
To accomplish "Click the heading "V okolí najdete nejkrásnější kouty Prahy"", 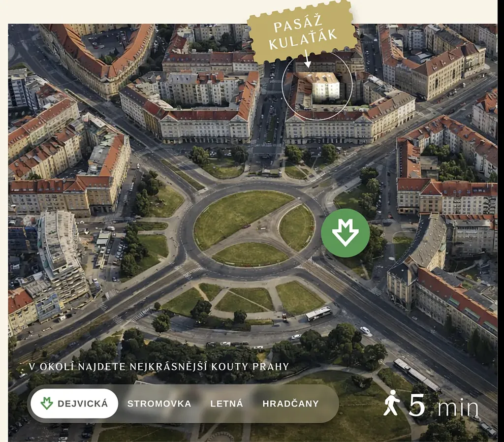I will point(158,367).
